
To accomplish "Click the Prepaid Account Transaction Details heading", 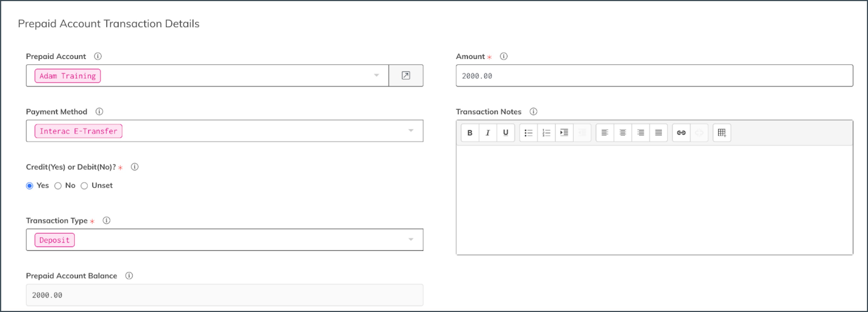I will pyautogui.click(x=109, y=24).
